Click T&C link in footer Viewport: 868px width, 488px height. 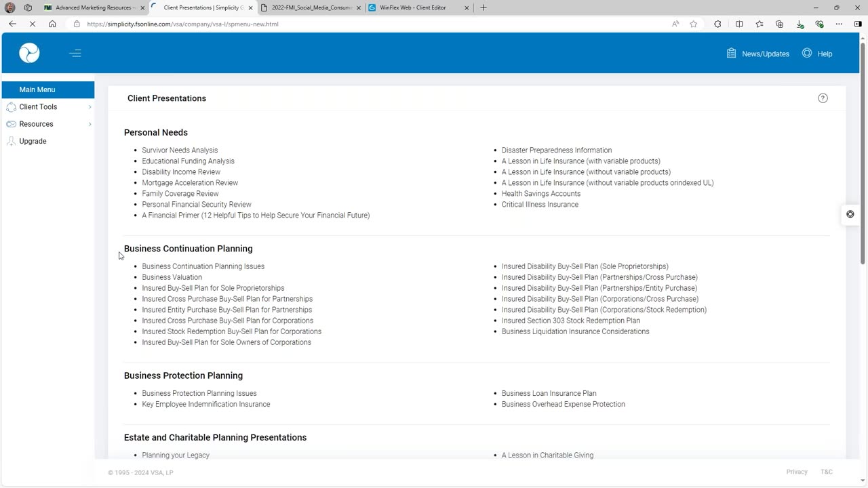[x=827, y=472]
